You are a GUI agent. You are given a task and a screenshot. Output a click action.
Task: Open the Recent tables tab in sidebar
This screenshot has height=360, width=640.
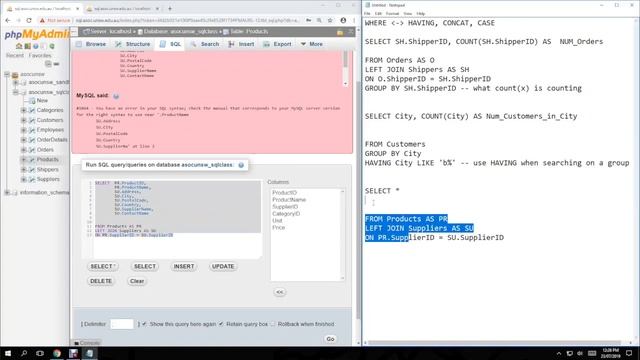15,56
